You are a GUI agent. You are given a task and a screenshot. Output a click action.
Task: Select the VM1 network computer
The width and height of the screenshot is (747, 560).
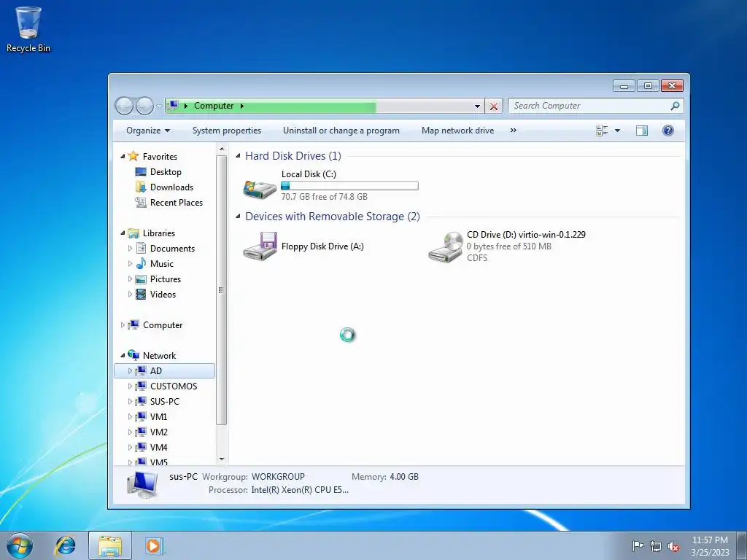(x=158, y=416)
